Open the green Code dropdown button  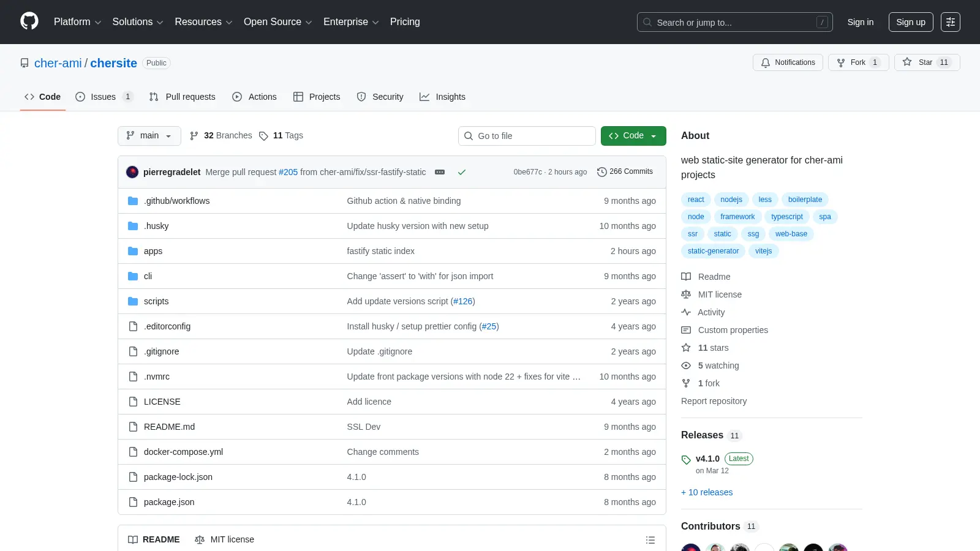pos(633,136)
